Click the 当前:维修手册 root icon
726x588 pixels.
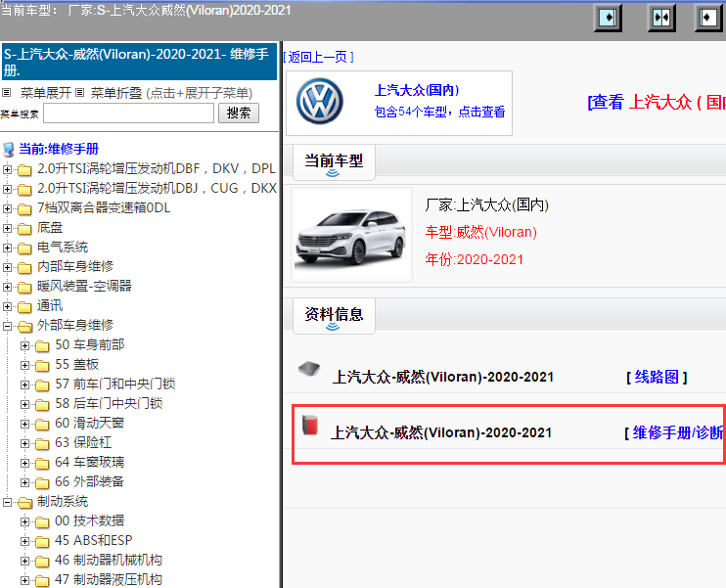(x=9, y=149)
